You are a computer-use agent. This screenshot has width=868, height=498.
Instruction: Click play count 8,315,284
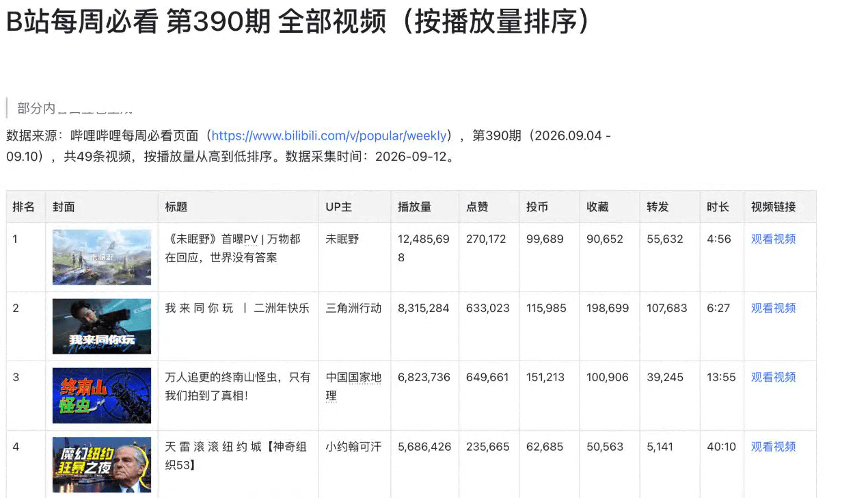point(424,308)
